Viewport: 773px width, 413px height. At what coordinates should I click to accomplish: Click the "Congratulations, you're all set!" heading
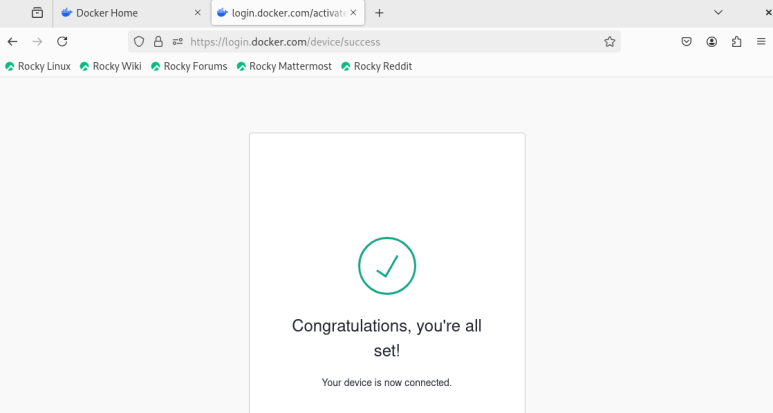[387, 338]
